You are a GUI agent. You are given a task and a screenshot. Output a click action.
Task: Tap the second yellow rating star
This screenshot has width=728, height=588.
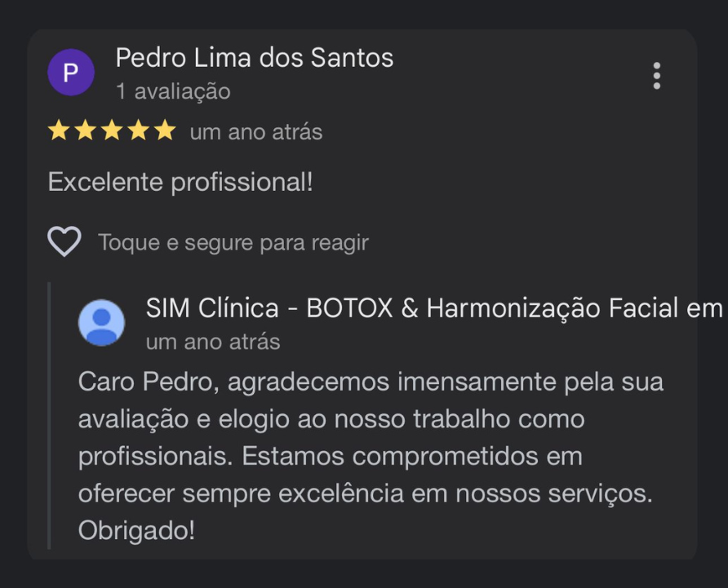[x=86, y=130]
